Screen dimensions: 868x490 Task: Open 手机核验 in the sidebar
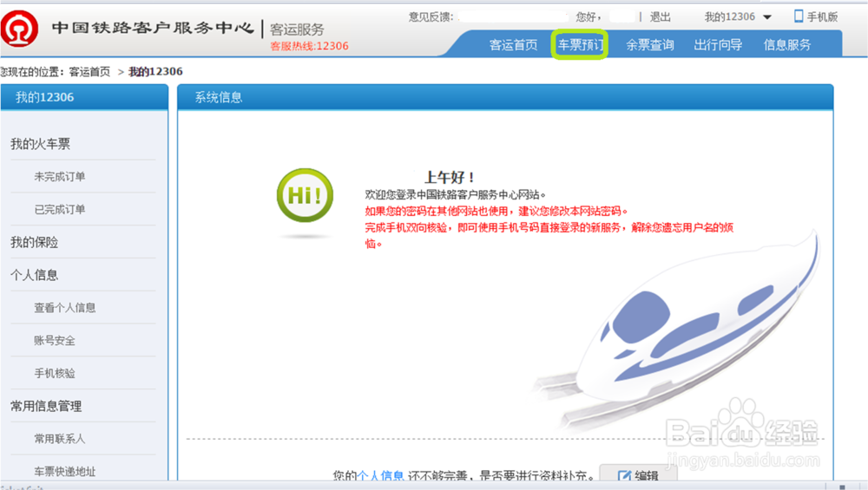point(54,373)
